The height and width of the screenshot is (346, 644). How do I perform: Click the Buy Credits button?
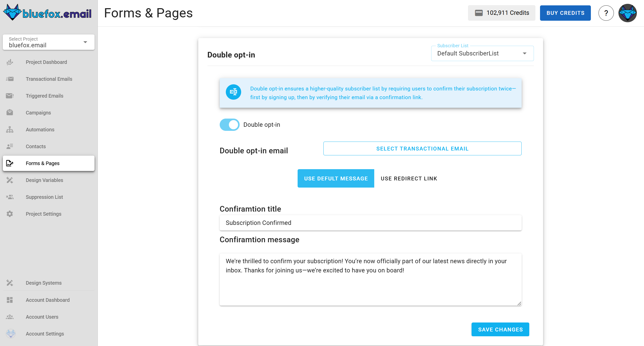(x=565, y=13)
